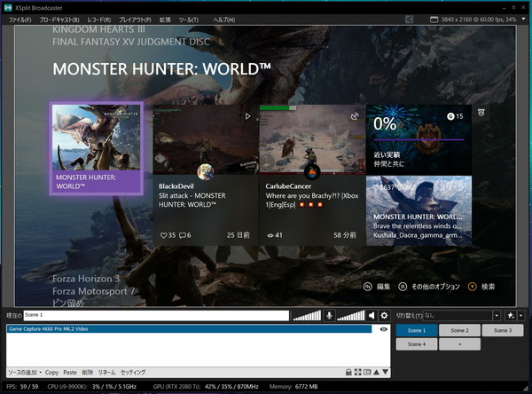The width and height of the screenshot is (532, 394).
Task: Click the Paste button
Action: coord(70,373)
